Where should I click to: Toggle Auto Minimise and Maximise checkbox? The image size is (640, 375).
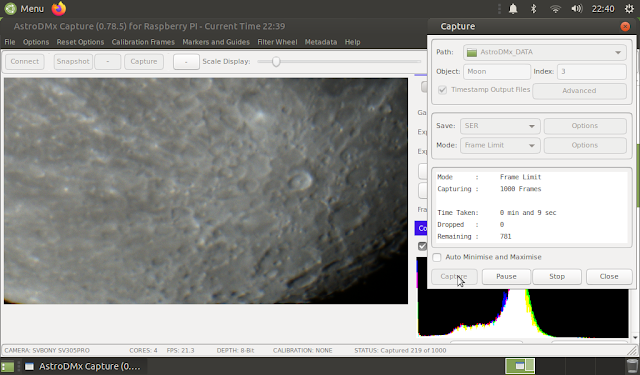click(x=437, y=257)
